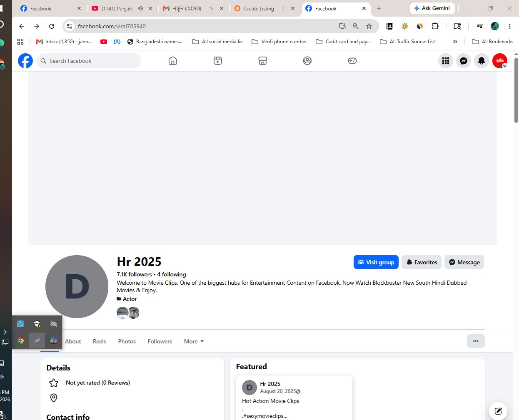
Task: Open Facebook Home icon in top navigation
Action: 172,61
